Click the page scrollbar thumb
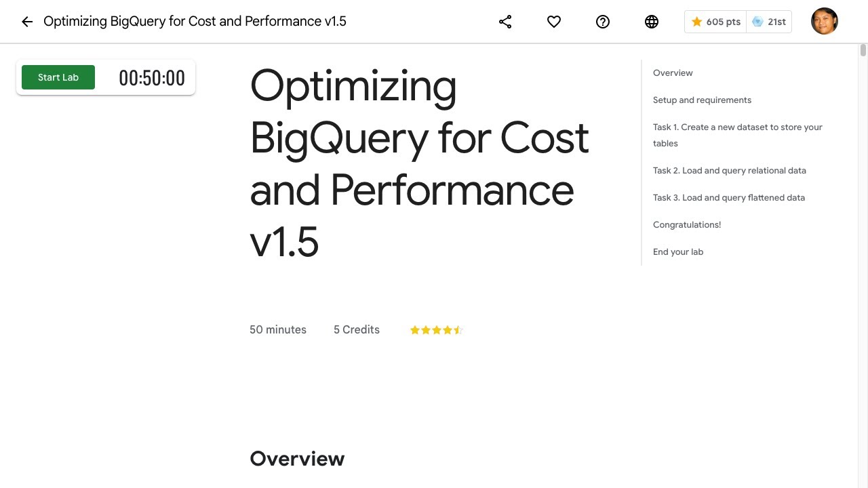Viewport: 868px width, 488px height. [x=863, y=50]
